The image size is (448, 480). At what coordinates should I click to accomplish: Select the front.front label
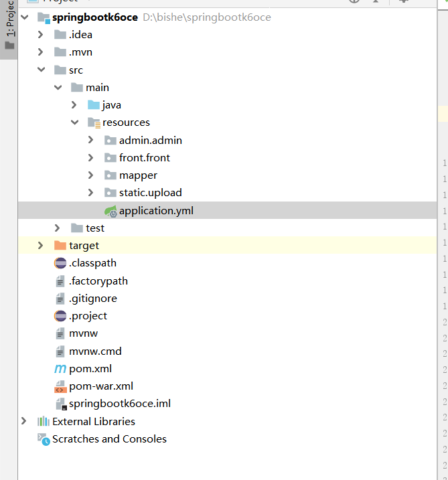click(x=145, y=157)
